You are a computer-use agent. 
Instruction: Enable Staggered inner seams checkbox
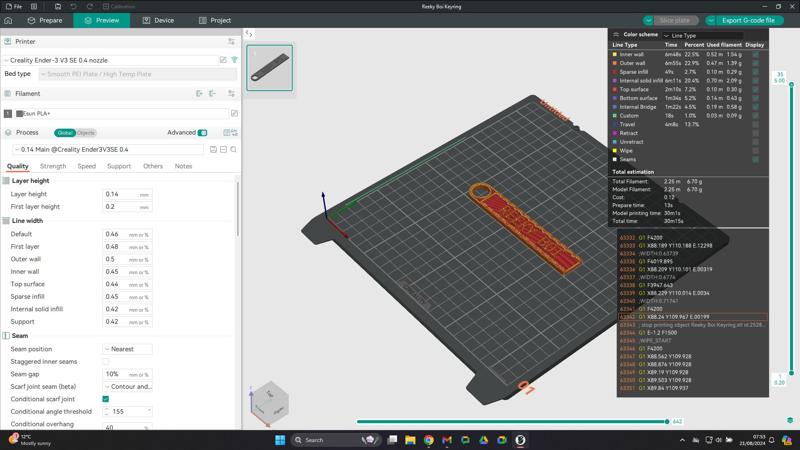pyautogui.click(x=106, y=362)
